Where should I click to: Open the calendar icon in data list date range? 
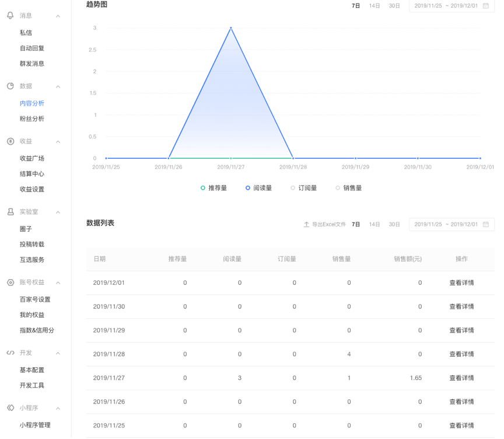(486, 224)
